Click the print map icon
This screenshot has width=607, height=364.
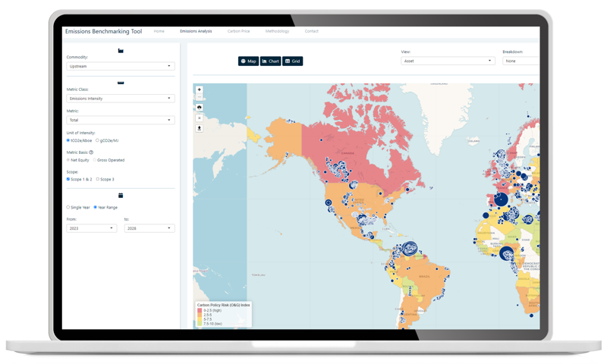click(x=200, y=108)
